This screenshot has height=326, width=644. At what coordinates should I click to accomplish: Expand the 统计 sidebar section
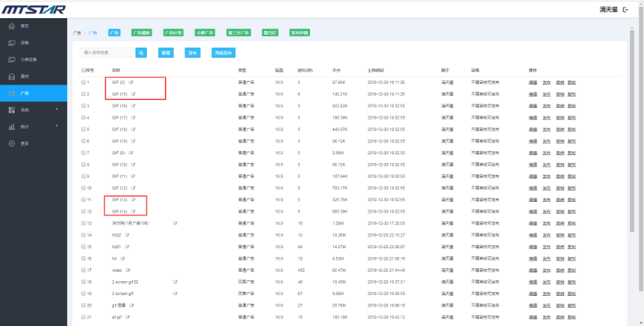click(56, 127)
